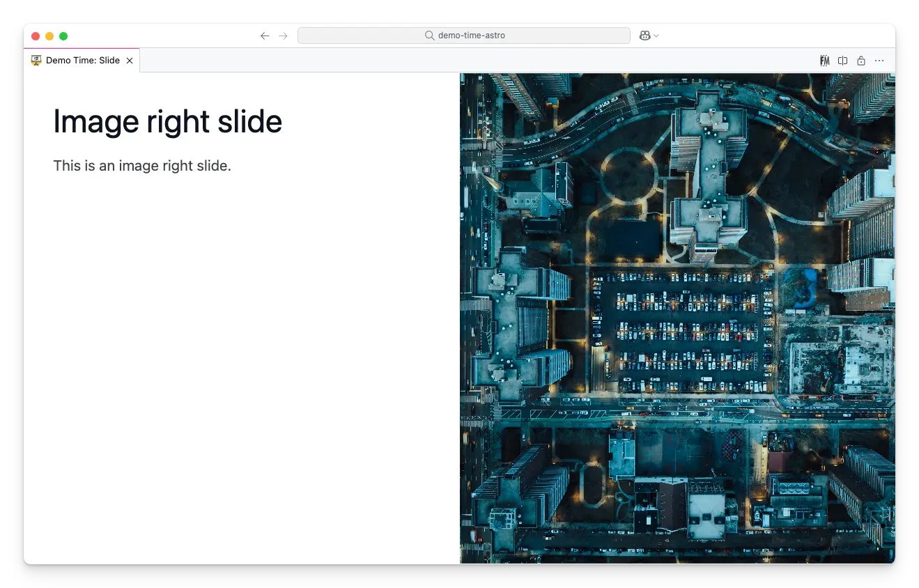The width and height of the screenshot is (919, 588).
Task: Expand the chevron next to the profiles icon
Action: pyautogui.click(x=654, y=36)
